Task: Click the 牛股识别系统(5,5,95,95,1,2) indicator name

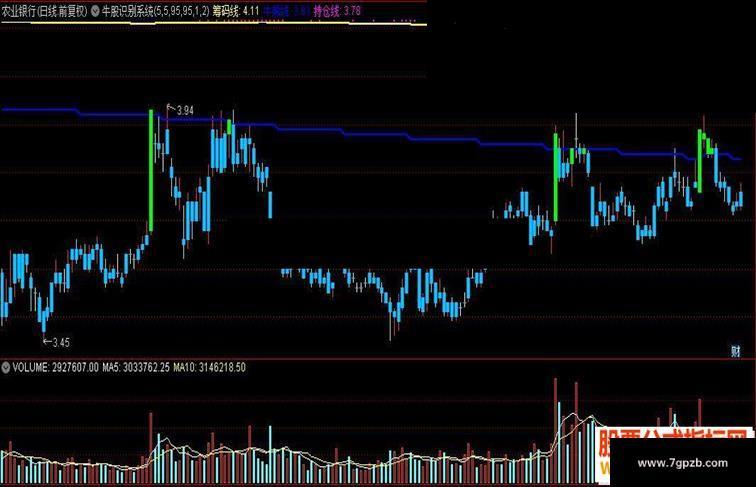Action: click(x=155, y=12)
